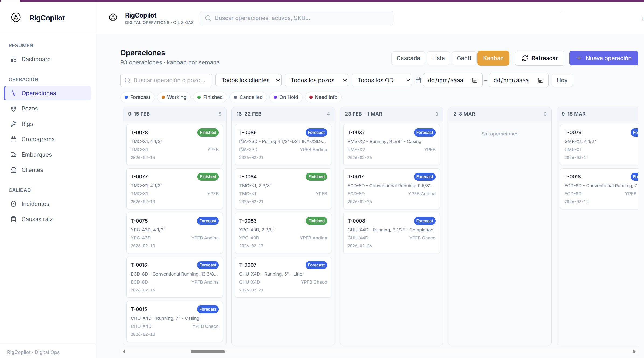The height and width of the screenshot is (358, 644).
Task: Select the Operaciones activity icon
Action: (13, 93)
